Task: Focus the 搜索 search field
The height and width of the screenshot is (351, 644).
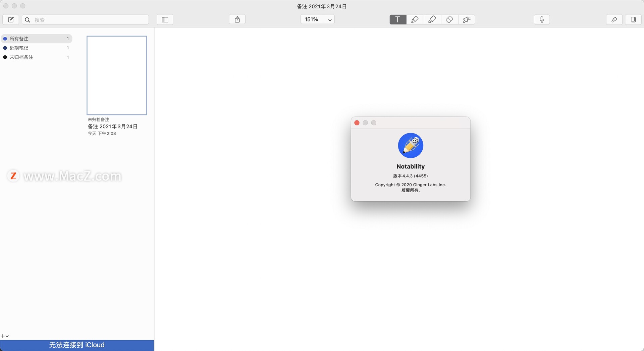Action: coord(86,20)
